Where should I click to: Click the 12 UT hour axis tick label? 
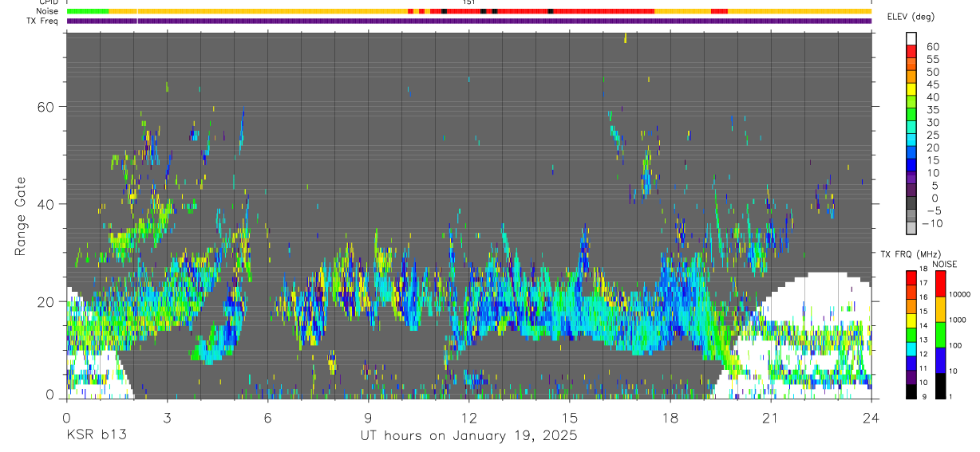coord(469,418)
